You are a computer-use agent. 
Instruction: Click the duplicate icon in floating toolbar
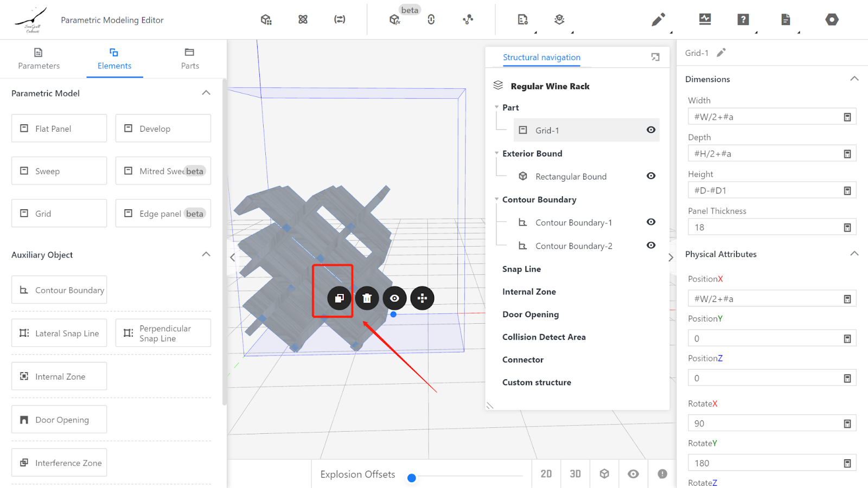coord(339,298)
